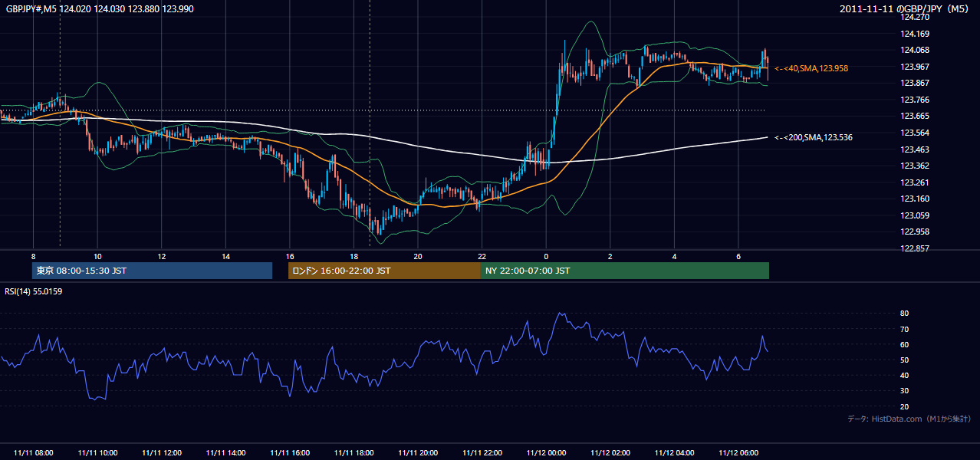This screenshot has height=460, width=980.
Task: Click the 11/11 22:00 time axis label
Action: (482, 453)
